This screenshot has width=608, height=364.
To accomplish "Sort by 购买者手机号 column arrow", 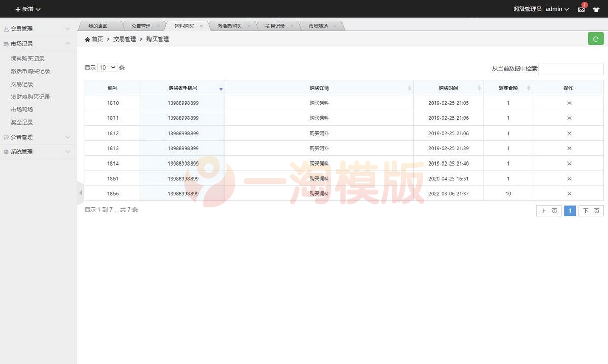I will (x=221, y=89).
